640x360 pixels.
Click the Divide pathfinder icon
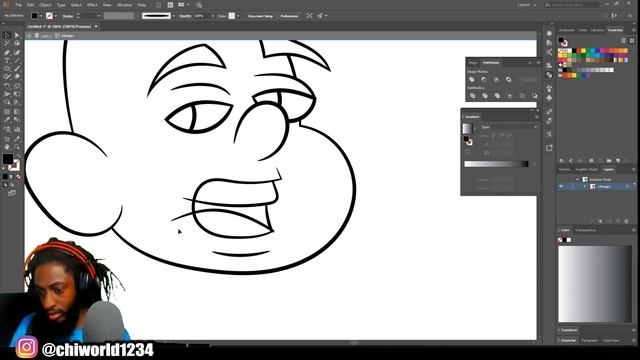coord(472,96)
